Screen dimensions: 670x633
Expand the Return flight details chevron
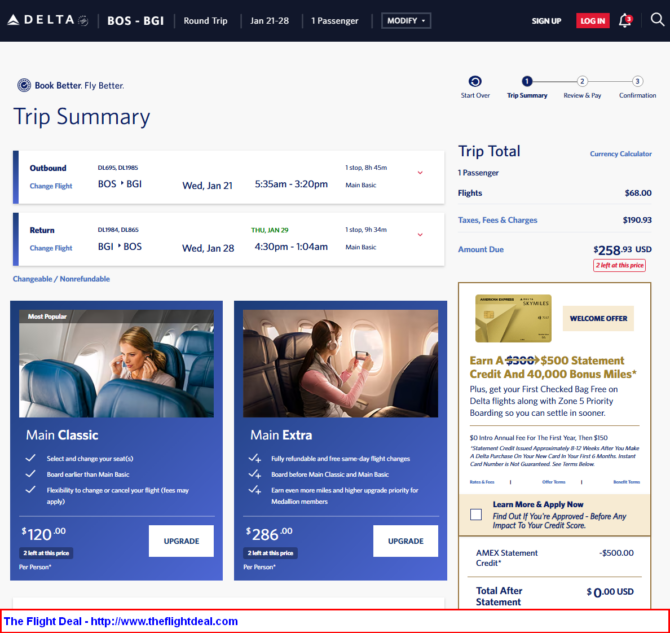pos(420,235)
